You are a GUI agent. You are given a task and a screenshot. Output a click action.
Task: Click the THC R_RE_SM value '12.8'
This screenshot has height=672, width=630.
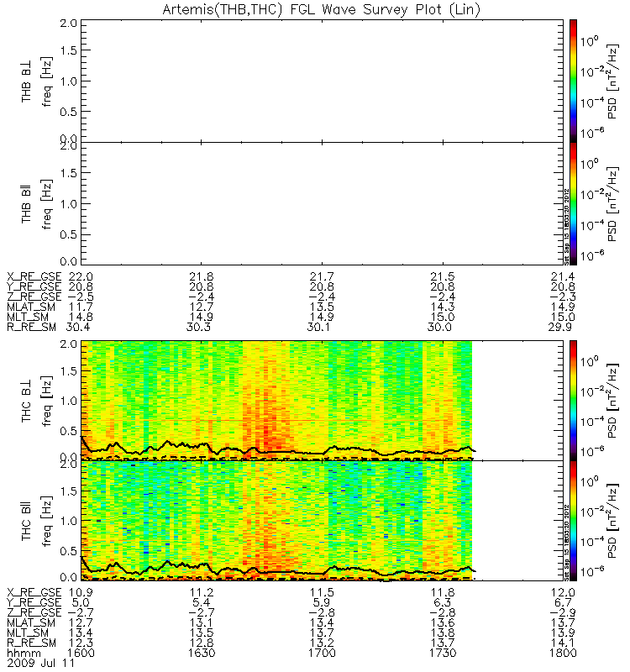click(x=202, y=643)
